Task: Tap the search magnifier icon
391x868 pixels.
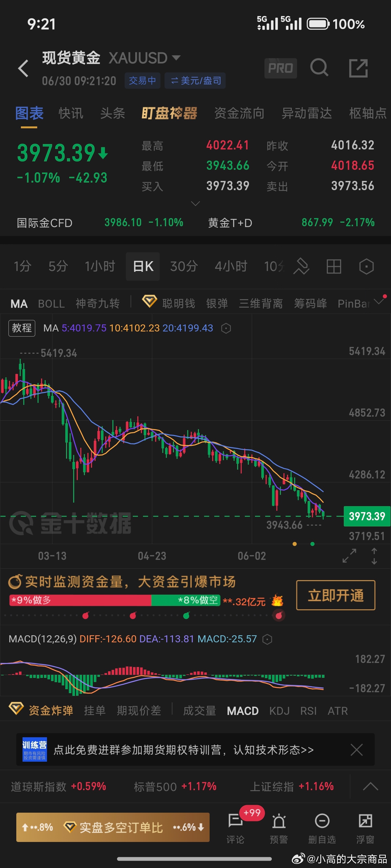Action: 319,68
